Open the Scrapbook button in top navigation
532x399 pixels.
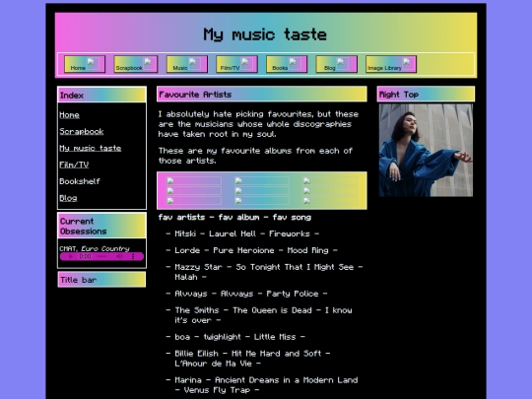(136, 64)
